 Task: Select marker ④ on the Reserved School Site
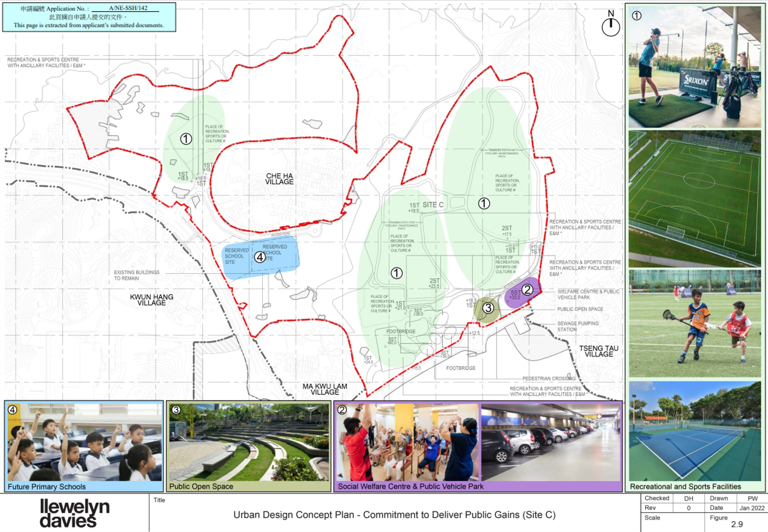click(x=259, y=258)
